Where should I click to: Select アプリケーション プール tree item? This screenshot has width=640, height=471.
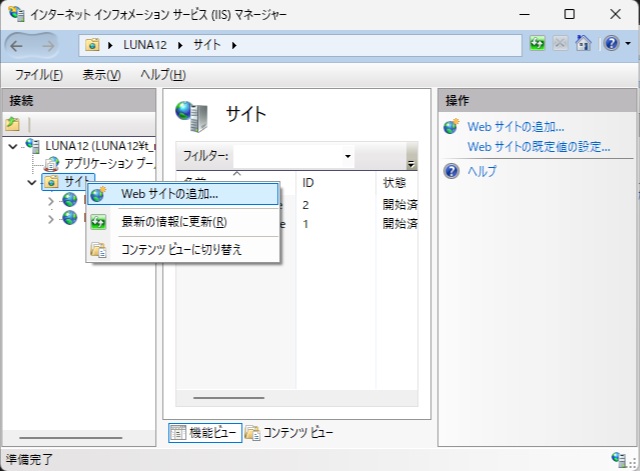click(x=109, y=164)
